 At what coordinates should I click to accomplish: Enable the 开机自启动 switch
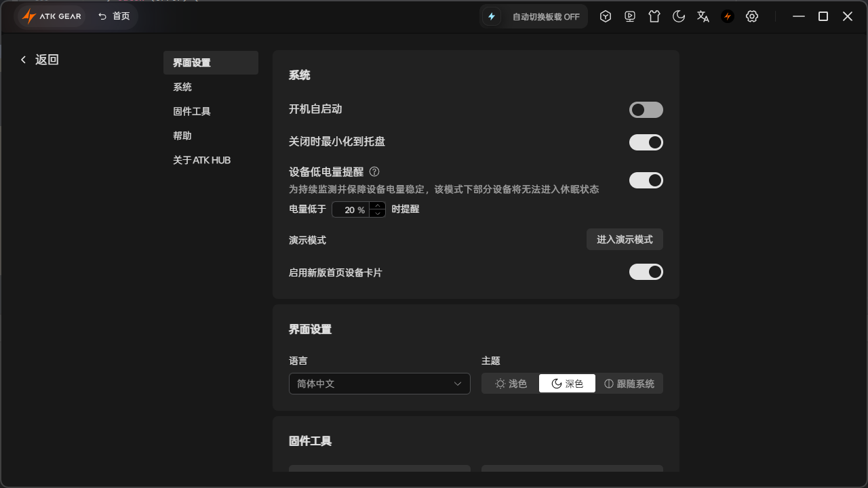[646, 110]
